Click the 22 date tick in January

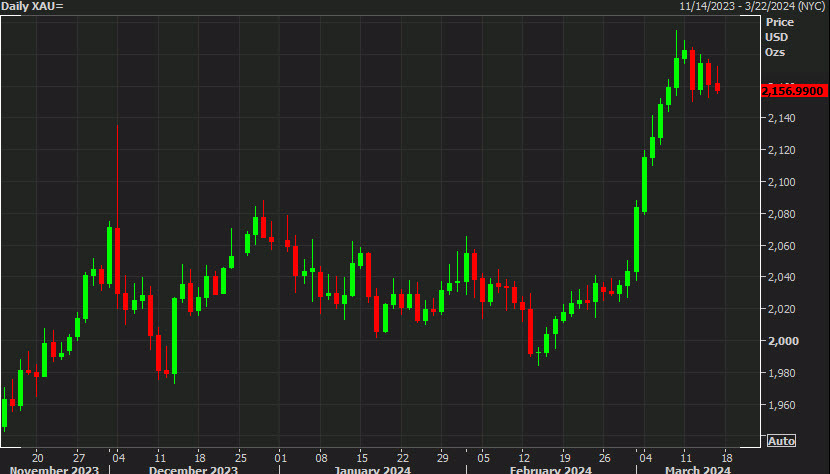coord(403,458)
